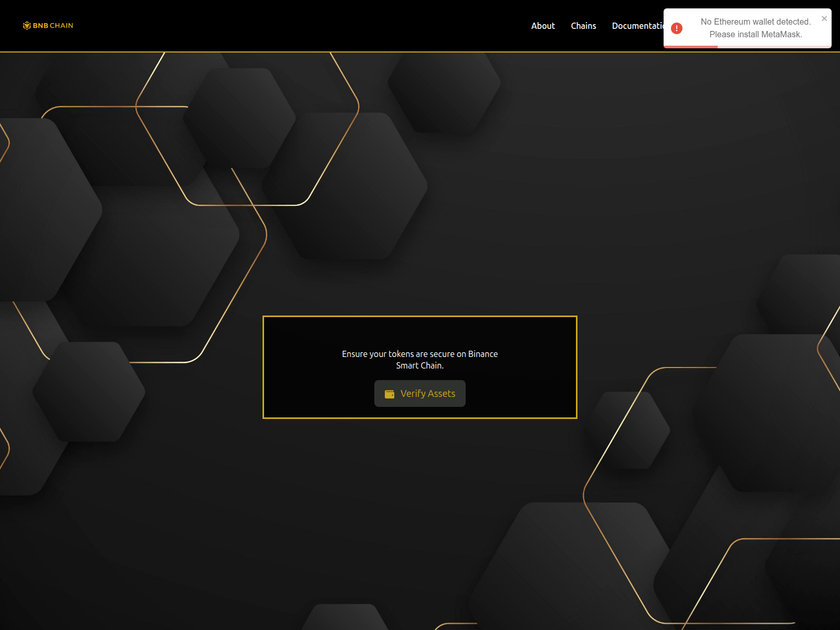Click the tokens security message text
This screenshot has width=840, height=630.
(x=420, y=360)
